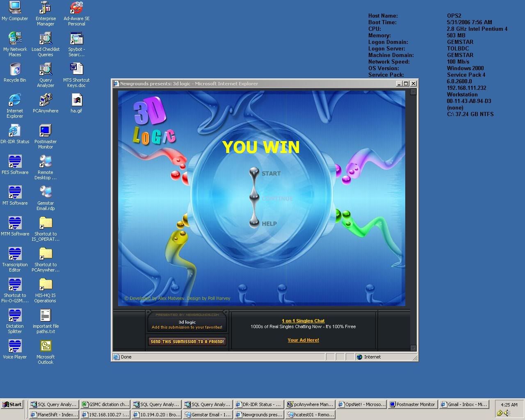The height and width of the screenshot is (420, 525).
Task: Select My Network Places desktop icon
Action: click(15, 44)
